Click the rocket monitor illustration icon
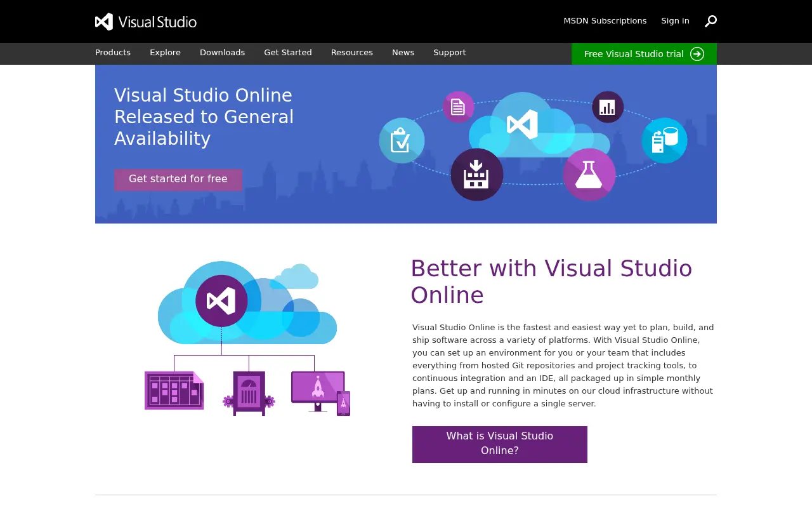This screenshot has height=508, width=812. [320, 393]
